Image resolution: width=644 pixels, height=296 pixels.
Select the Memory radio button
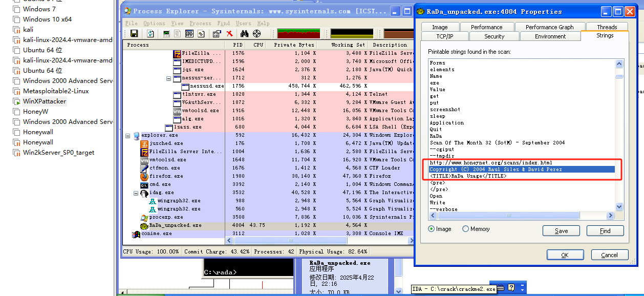pos(465,229)
